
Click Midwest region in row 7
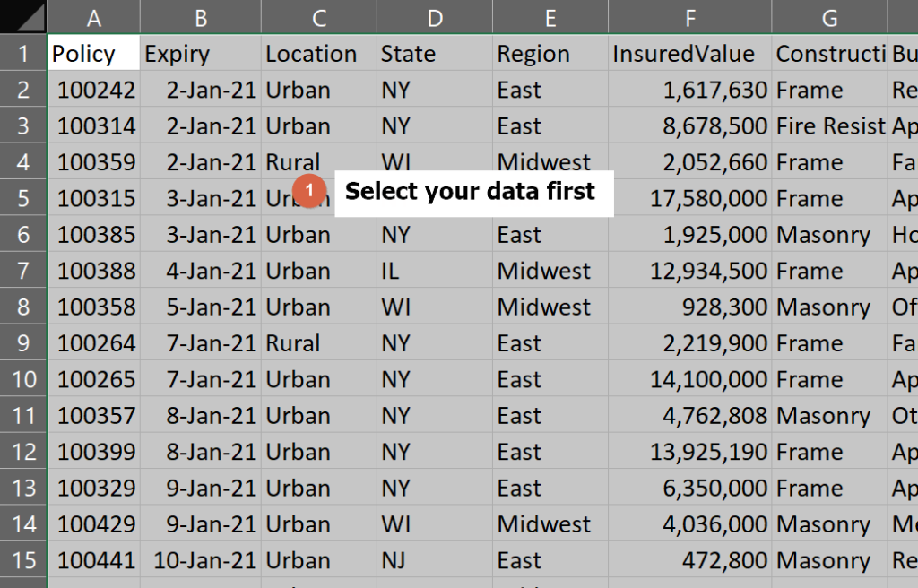(550, 270)
